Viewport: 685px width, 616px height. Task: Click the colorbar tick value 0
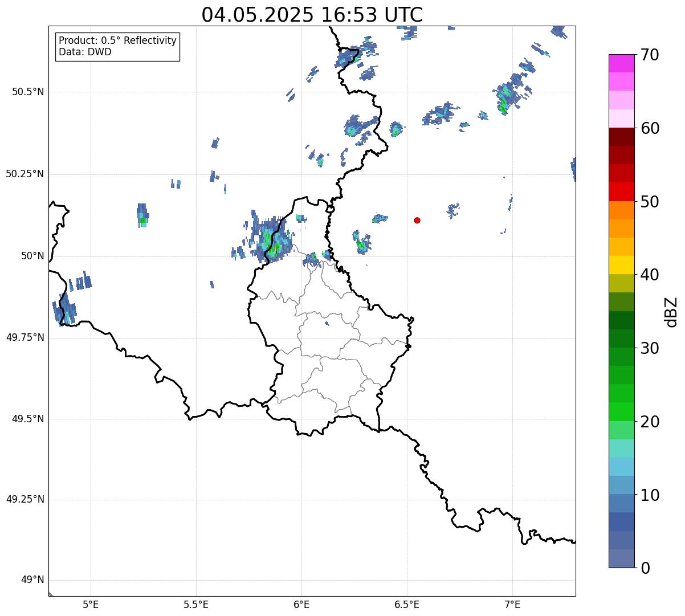[x=645, y=568]
